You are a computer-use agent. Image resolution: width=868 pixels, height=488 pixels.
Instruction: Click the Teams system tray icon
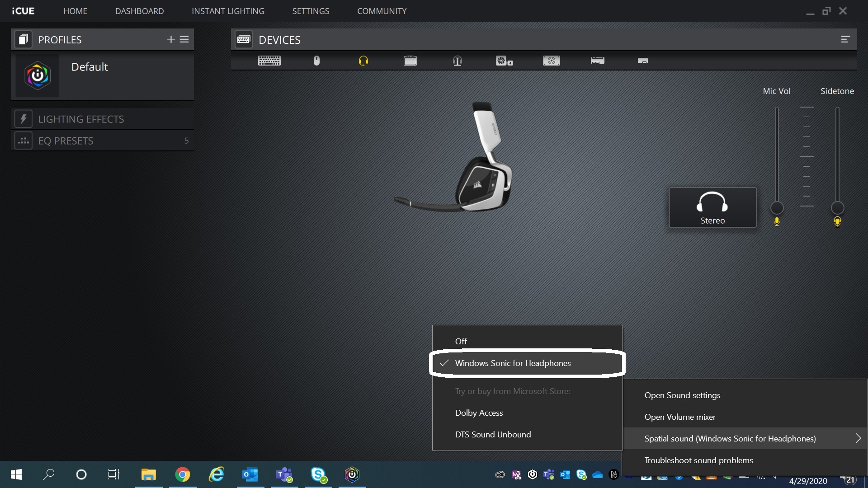[x=549, y=474]
